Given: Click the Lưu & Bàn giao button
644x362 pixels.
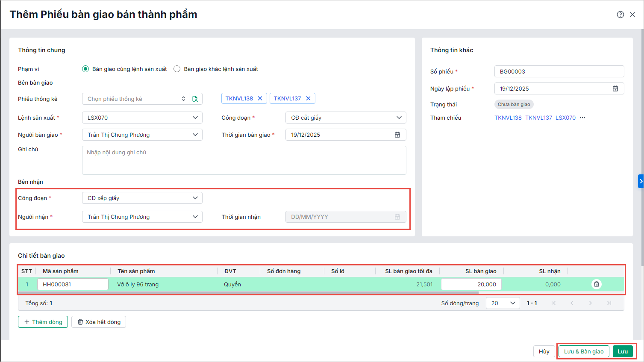Looking at the screenshot, I should 583,351.
